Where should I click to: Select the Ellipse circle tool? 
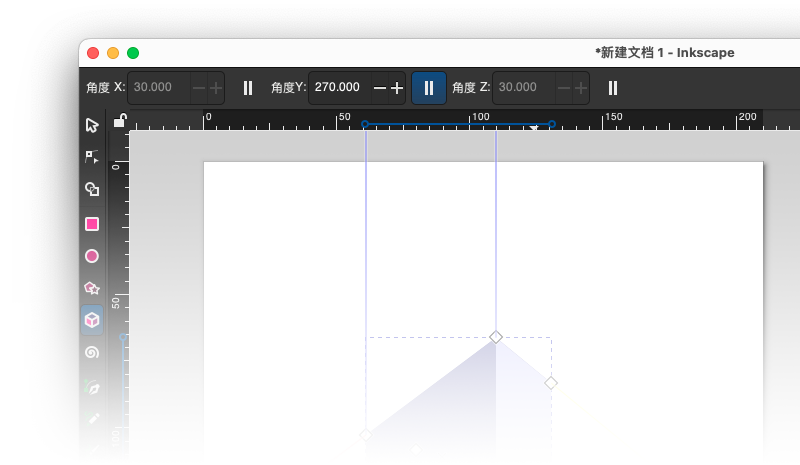[92, 256]
